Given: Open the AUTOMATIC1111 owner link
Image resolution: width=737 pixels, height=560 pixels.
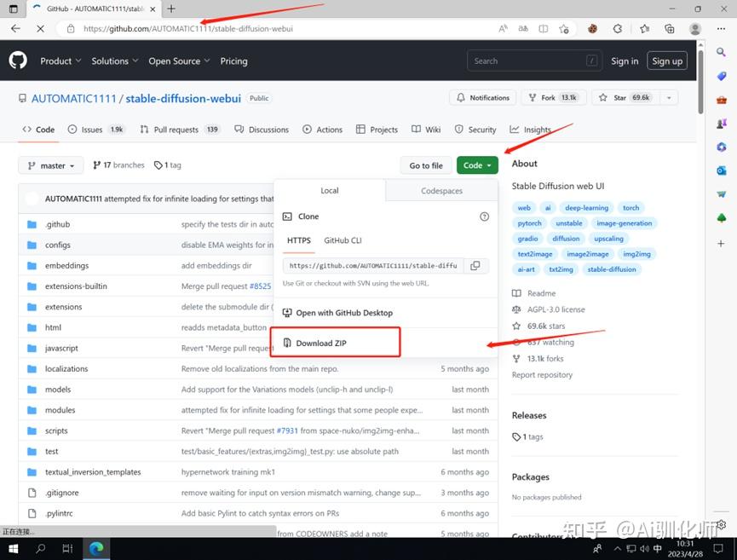Looking at the screenshot, I should point(73,98).
